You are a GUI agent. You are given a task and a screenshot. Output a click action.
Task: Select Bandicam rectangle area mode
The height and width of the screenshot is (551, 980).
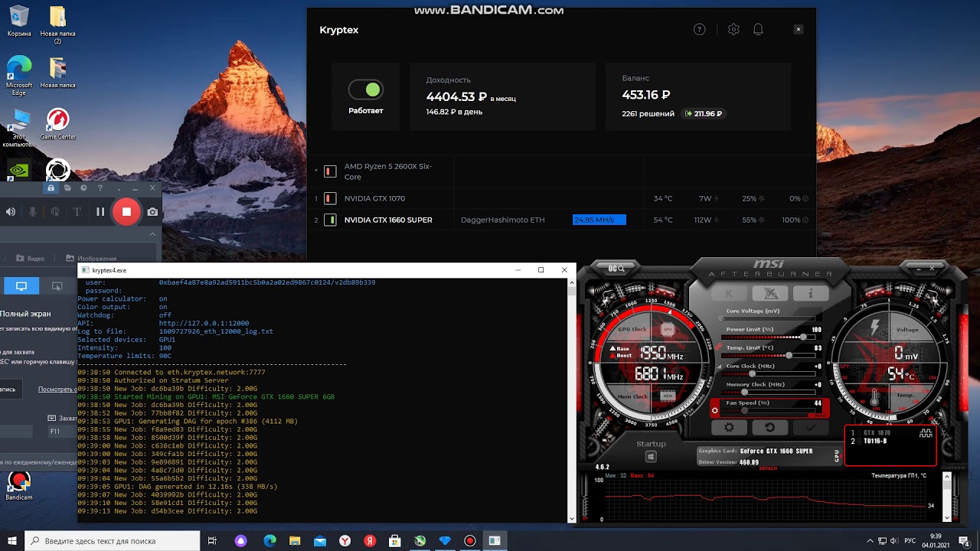tap(57, 286)
